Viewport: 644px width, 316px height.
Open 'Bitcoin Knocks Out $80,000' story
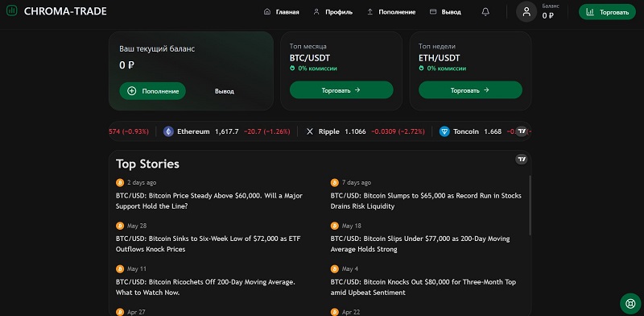point(423,287)
